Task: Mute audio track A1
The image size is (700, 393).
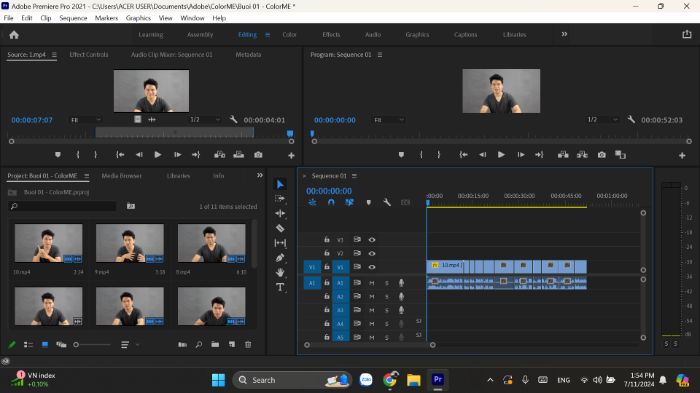Action: [371, 283]
